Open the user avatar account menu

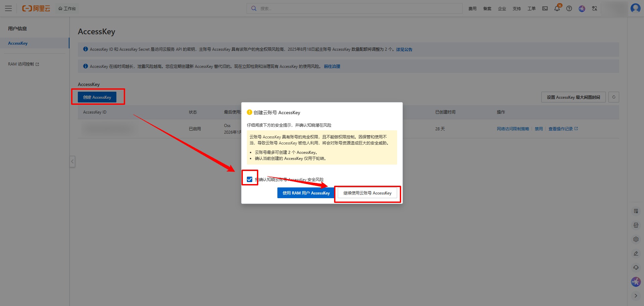636,8
